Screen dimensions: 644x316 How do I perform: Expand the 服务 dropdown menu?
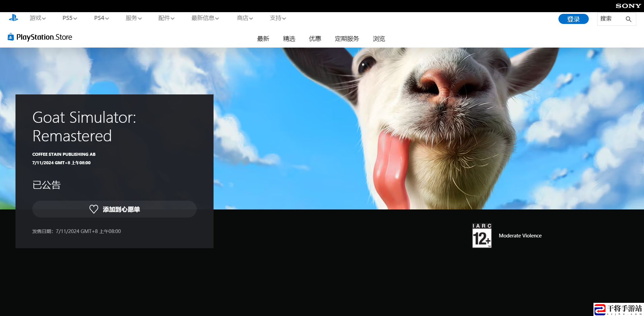pos(134,18)
